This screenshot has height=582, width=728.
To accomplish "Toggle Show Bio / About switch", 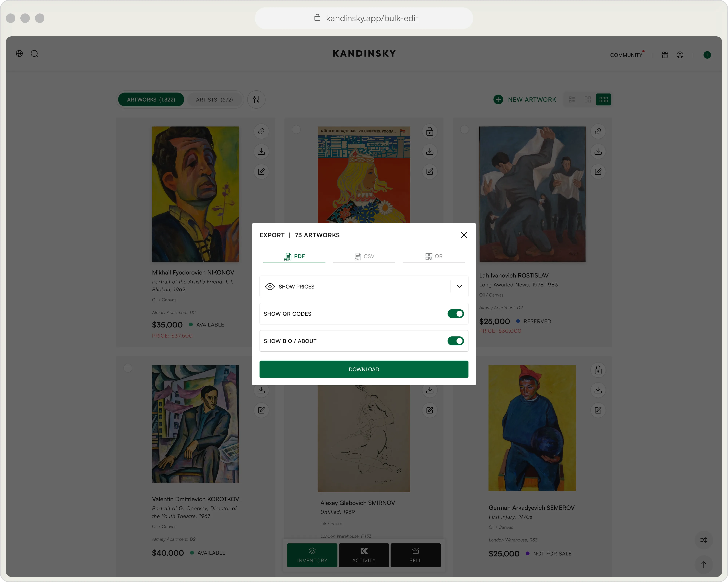I will pos(456,341).
